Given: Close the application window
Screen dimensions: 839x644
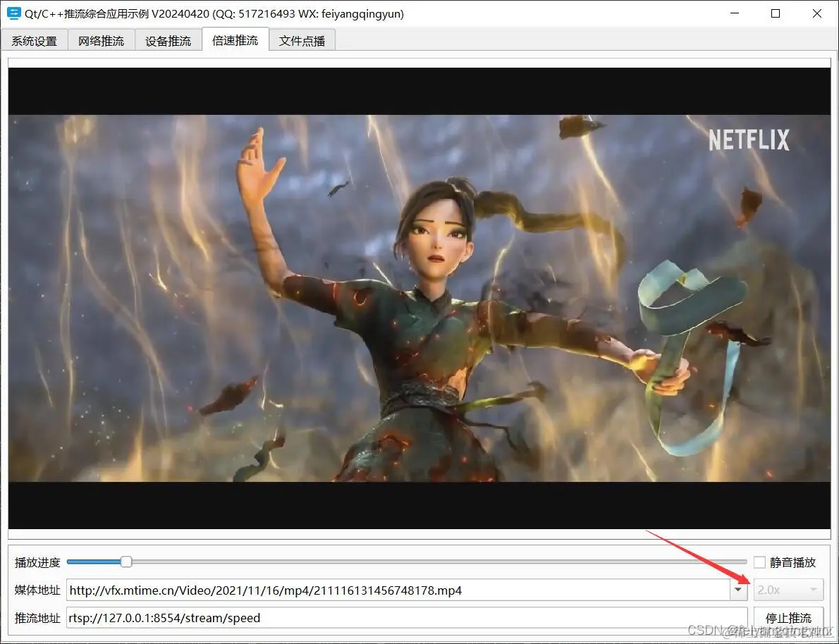Looking at the screenshot, I should (817, 13).
